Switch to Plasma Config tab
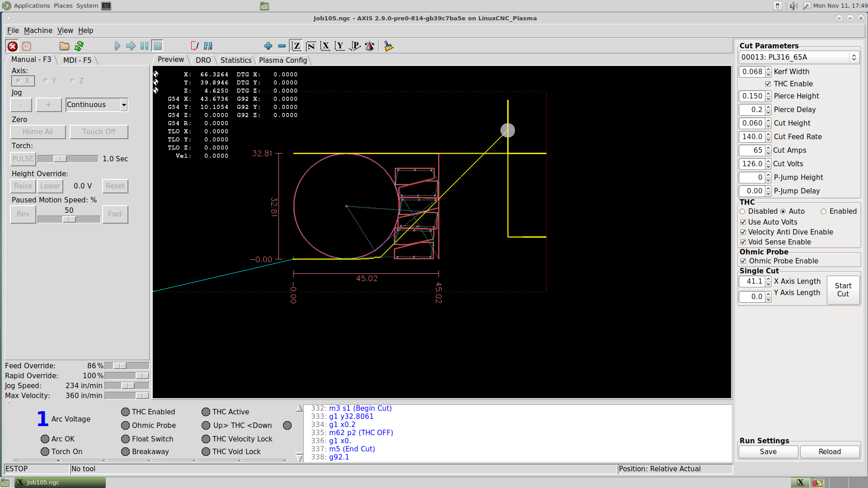The width and height of the screenshot is (868, 488). coord(283,60)
